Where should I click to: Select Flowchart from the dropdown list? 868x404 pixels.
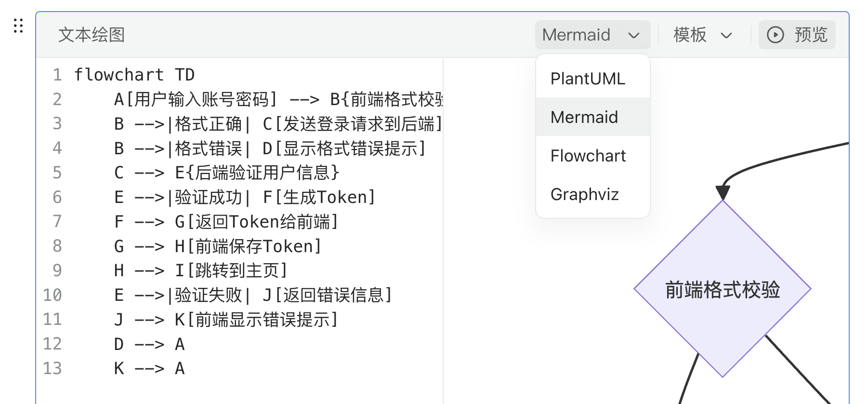pos(588,156)
